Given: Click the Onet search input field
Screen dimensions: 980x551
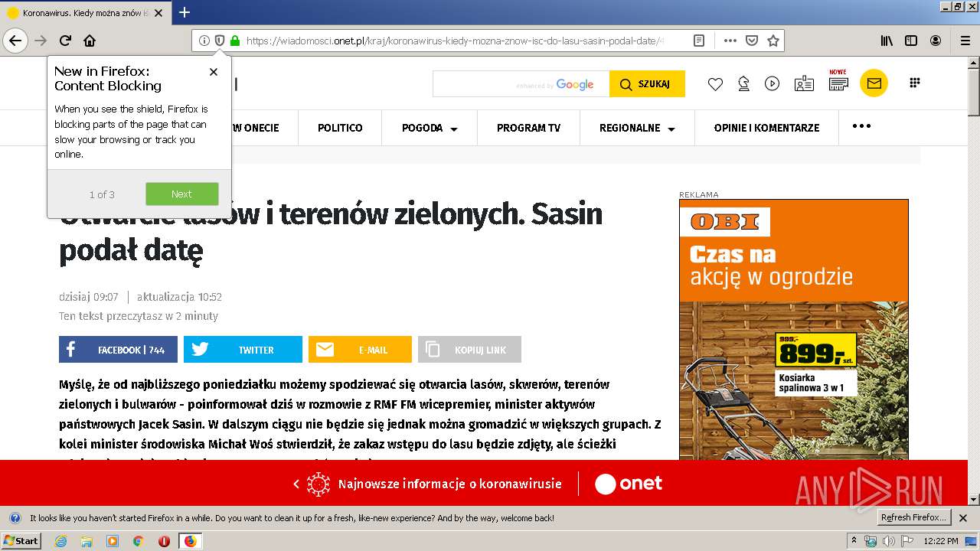Looking at the screenshot, I should (521, 83).
